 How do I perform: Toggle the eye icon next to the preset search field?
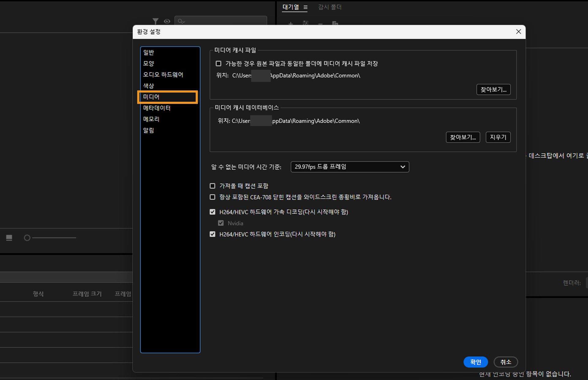click(167, 21)
